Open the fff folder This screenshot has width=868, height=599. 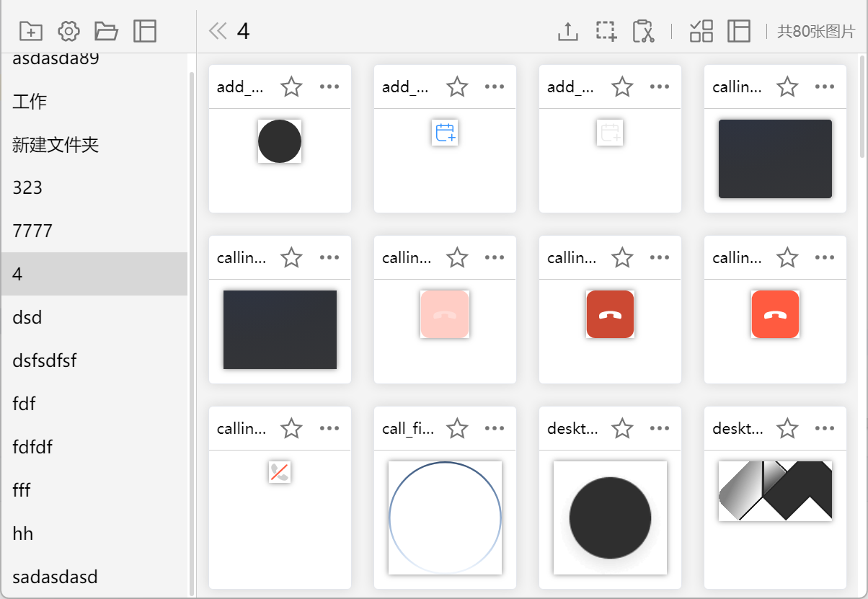94,490
